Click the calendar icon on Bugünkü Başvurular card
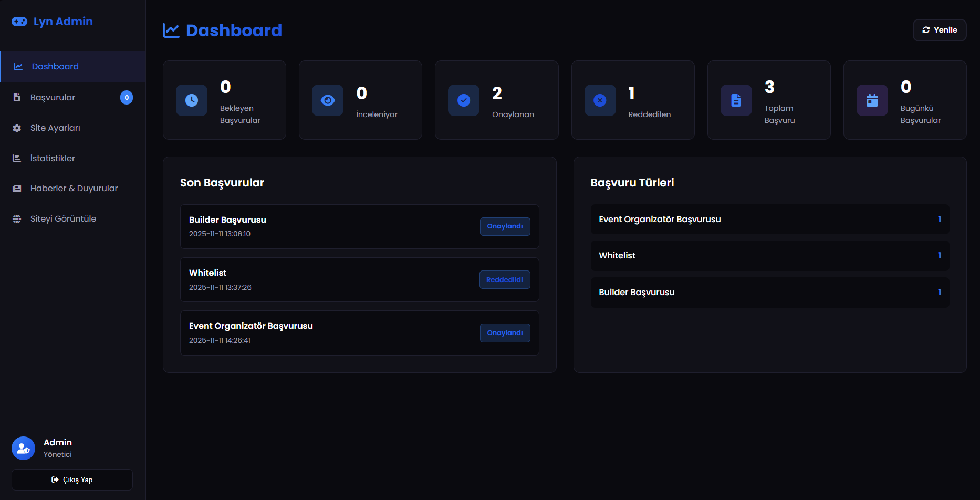 [x=872, y=100]
